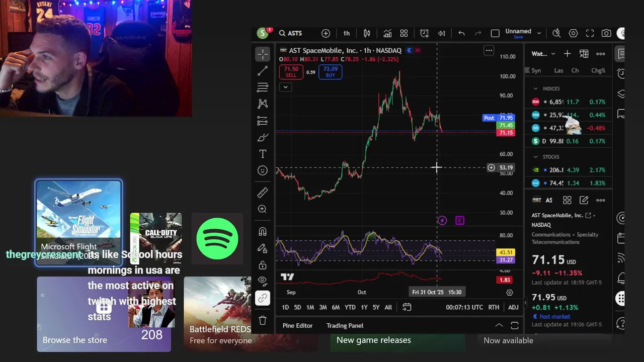The height and width of the screenshot is (362, 644).
Task: Open the emoji icons tool
Action: click(x=263, y=170)
